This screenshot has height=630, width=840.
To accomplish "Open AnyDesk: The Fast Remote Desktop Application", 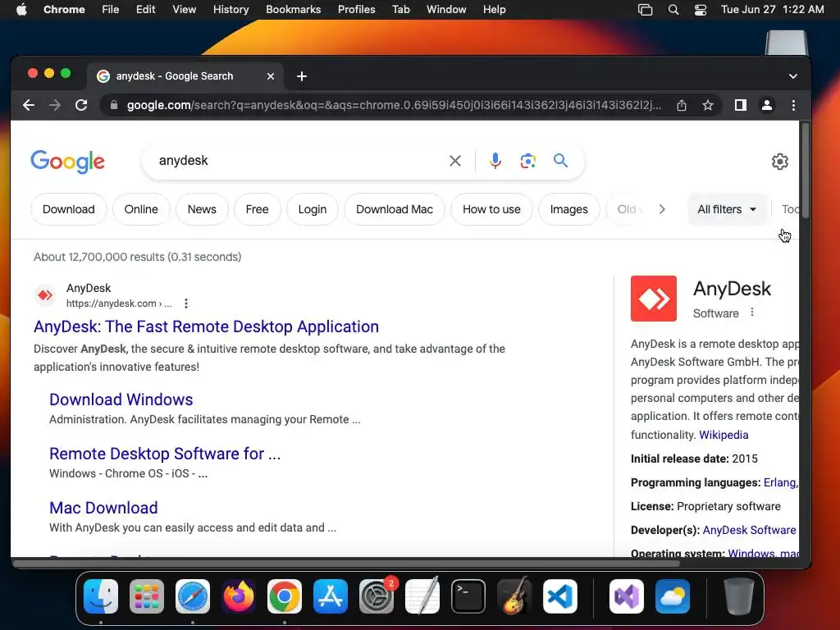I will (206, 326).
